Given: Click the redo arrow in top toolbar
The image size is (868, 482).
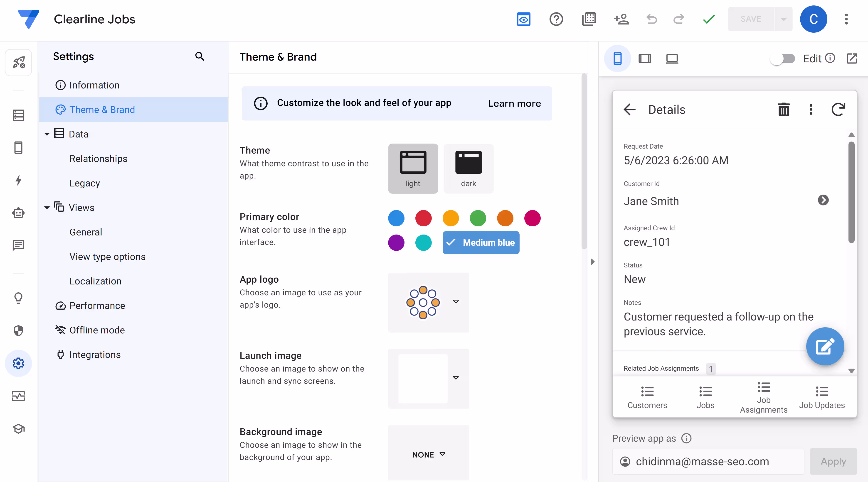Looking at the screenshot, I should (x=679, y=19).
